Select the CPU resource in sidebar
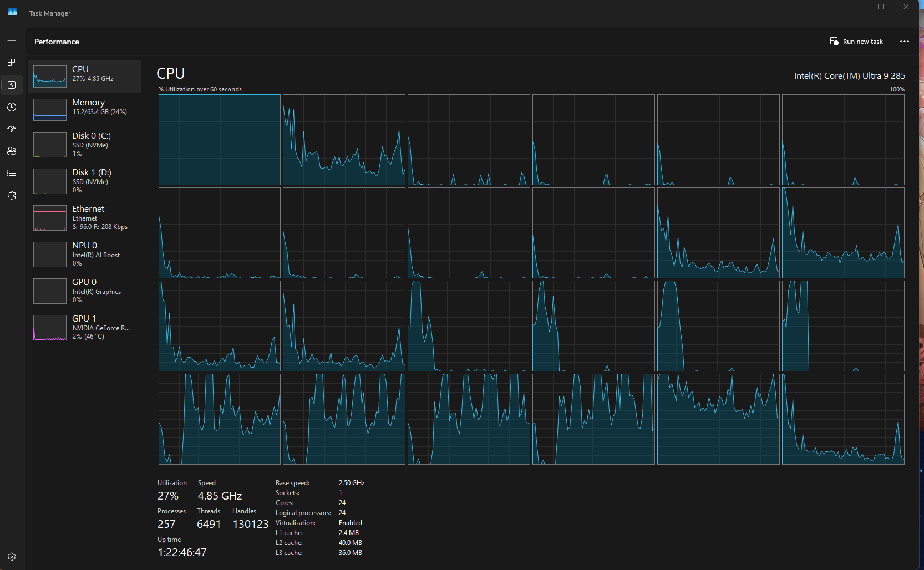 pos(84,77)
